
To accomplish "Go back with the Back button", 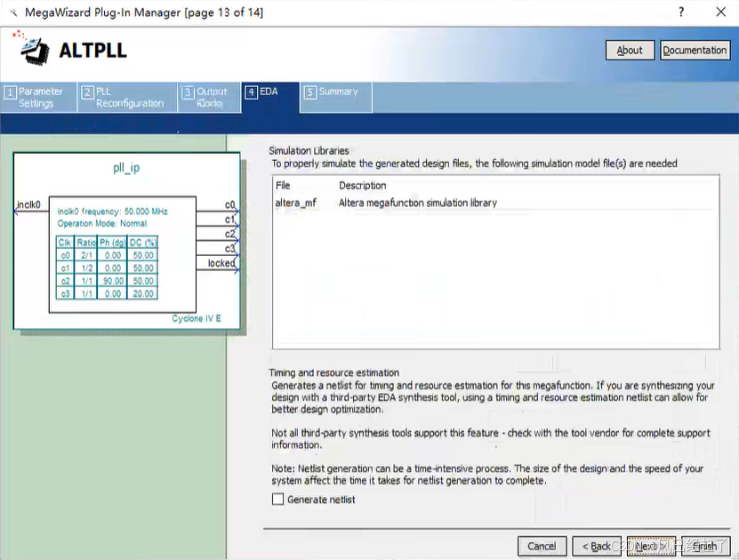I will pos(597,546).
